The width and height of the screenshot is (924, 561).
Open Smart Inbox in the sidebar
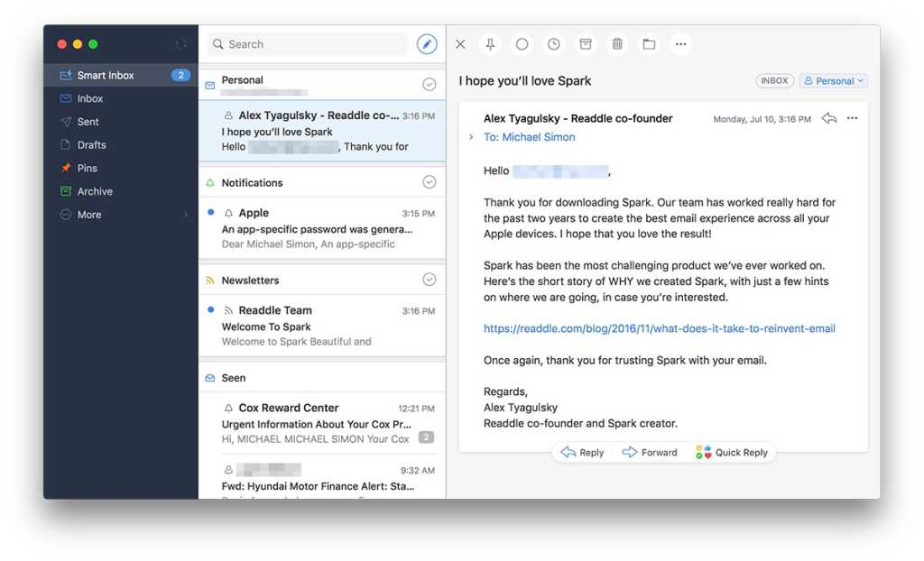pos(121,75)
